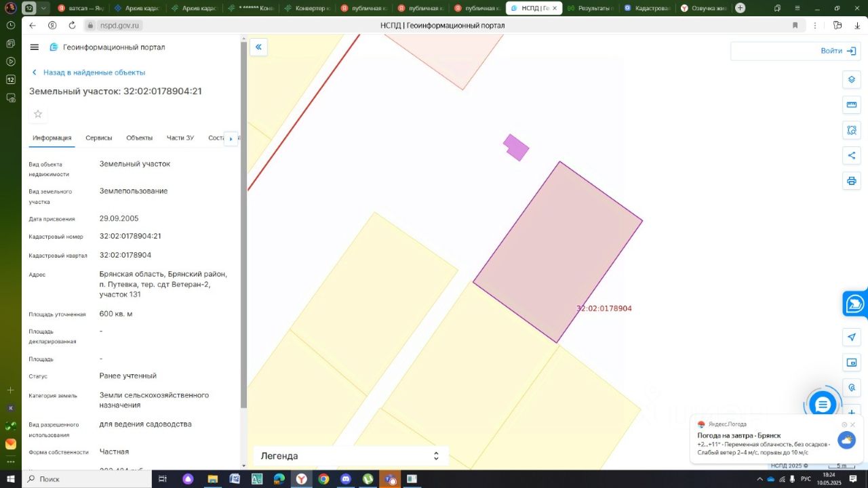Toggle the overview minimap button
The height and width of the screenshot is (488, 868).
point(852,363)
